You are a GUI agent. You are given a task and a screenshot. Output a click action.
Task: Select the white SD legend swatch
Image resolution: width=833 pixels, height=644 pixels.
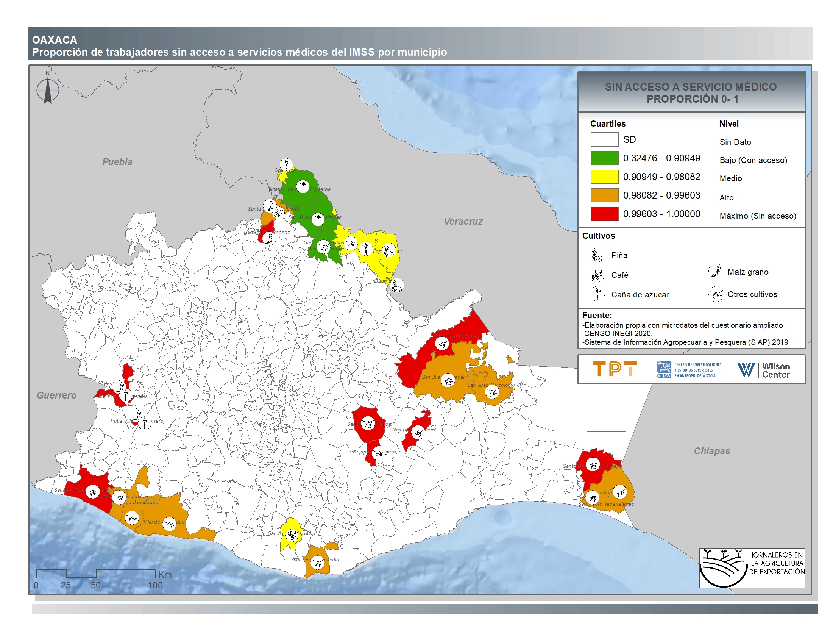(604, 140)
